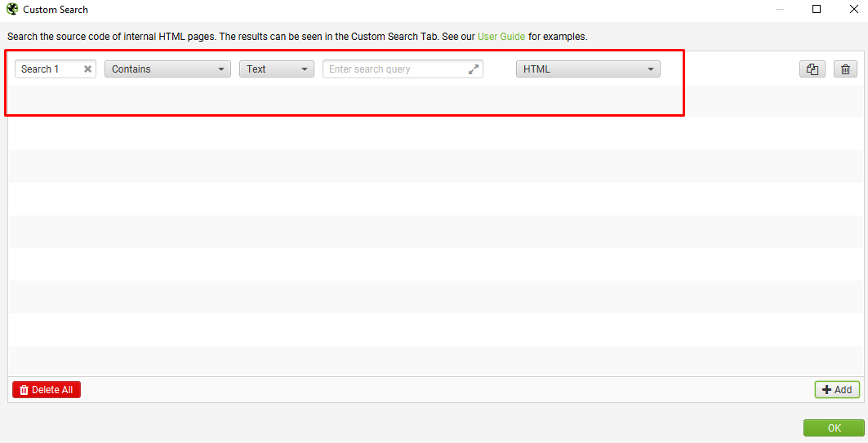Open the HTML scope dropdown
This screenshot has width=868, height=443.
click(x=588, y=69)
